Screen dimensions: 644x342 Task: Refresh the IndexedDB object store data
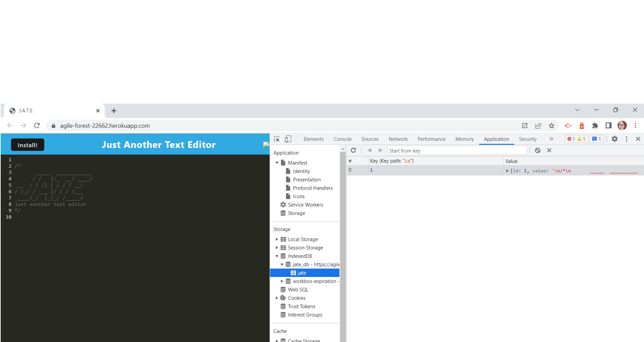(x=353, y=150)
